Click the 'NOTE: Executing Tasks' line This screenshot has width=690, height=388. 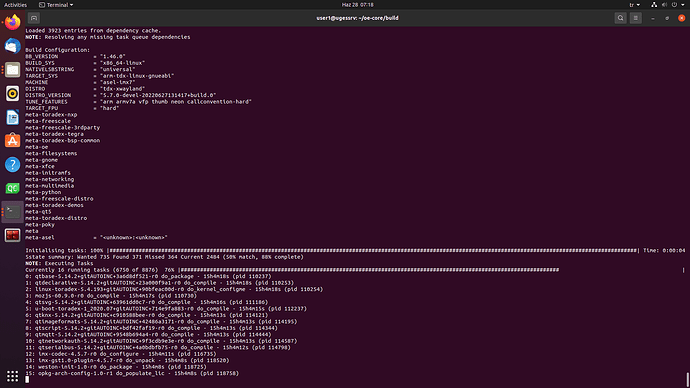click(x=59, y=264)
